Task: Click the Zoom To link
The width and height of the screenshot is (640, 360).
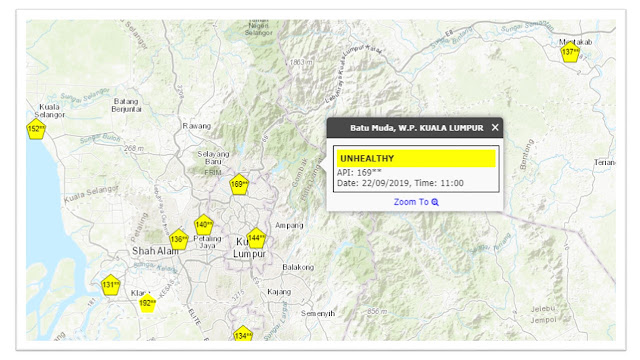Action: pyautogui.click(x=416, y=202)
